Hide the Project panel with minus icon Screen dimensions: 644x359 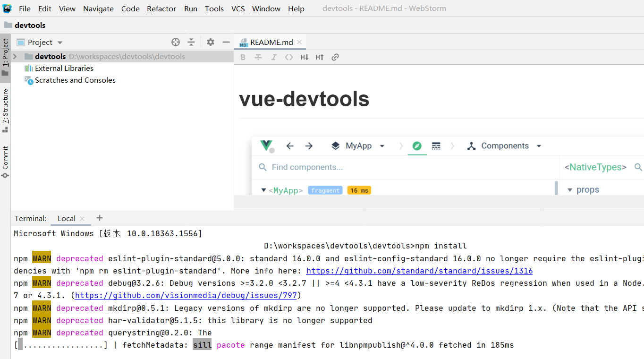226,42
